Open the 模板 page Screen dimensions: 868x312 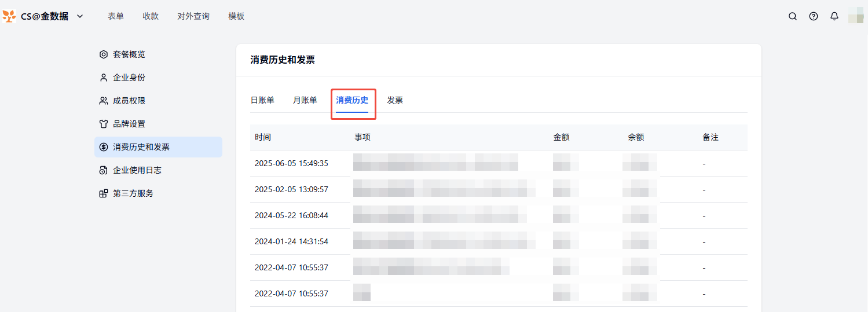[x=236, y=16]
